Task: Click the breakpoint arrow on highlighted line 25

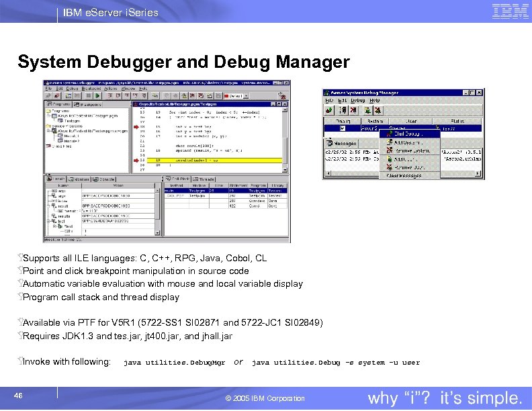Action: 136,161
